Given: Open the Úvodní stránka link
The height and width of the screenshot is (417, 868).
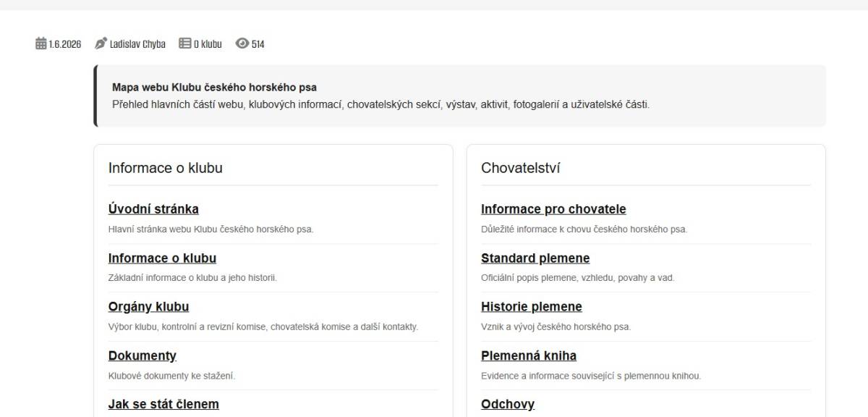Looking at the screenshot, I should tap(153, 209).
